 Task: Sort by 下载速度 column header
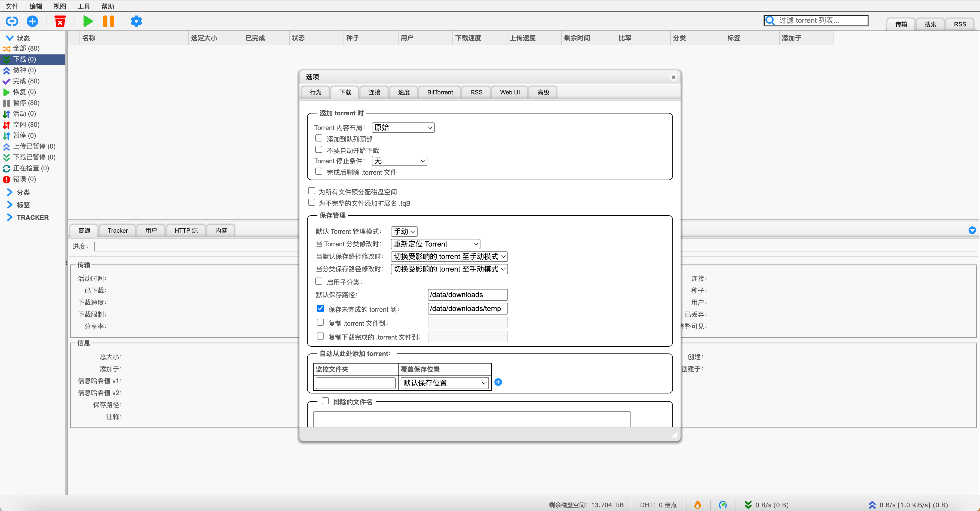coord(479,38)
